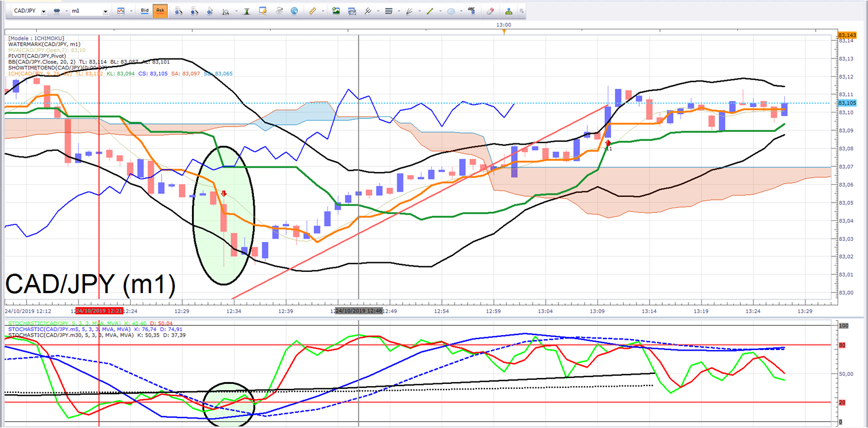Click the blue 83,105 current price tag

tap(847, 103)
